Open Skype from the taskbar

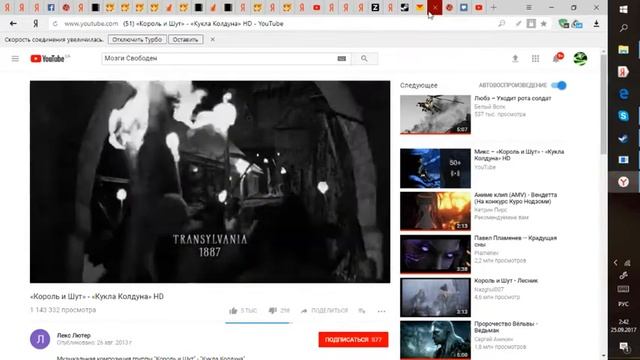click(x=623, y=116)
